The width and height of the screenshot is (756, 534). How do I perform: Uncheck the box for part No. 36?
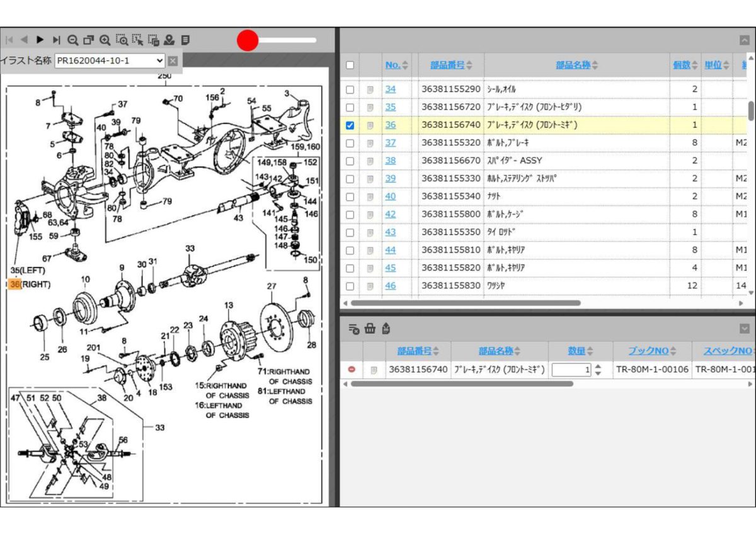pos(350,125)
